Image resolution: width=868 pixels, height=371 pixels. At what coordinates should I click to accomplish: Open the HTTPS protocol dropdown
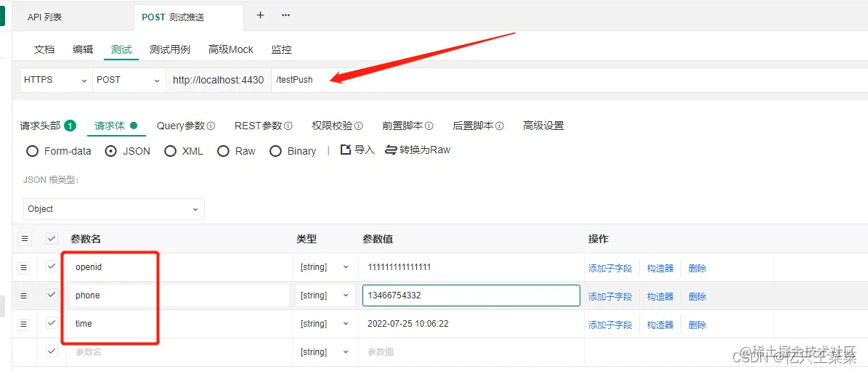click(55, 80)
